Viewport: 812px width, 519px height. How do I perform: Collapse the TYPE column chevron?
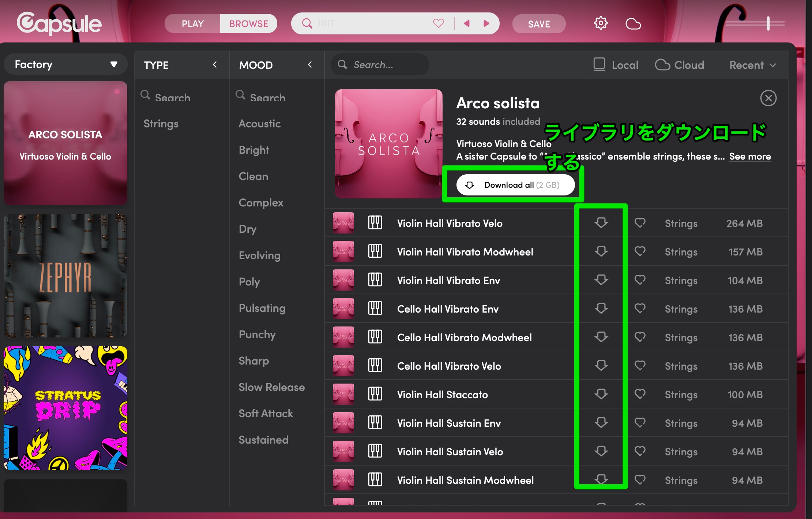point(215,65)
